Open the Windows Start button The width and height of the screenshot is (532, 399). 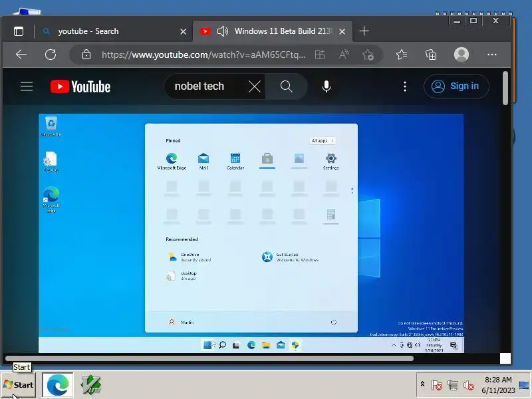click(18, 385)
